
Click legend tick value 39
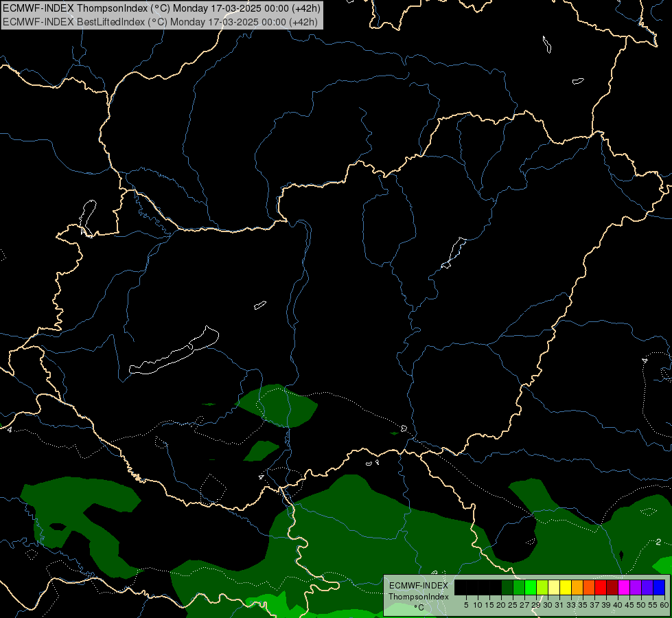click(606, 605)
